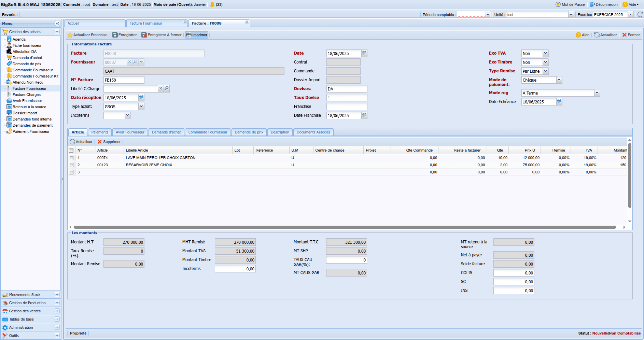
Task: Click Supprimer in the article grid toolbar
Action: click(x=109, y=142)
